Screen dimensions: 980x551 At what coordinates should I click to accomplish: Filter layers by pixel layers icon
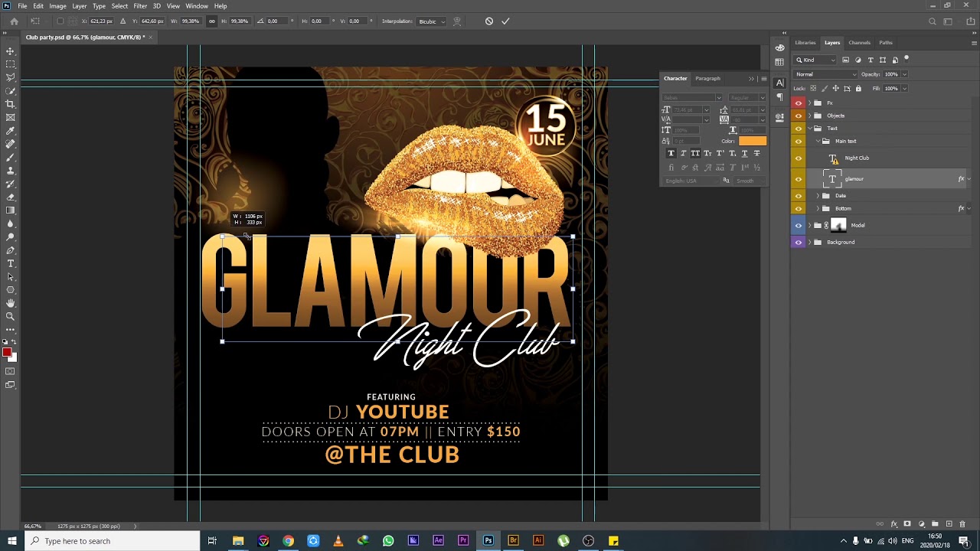point(846,60)
